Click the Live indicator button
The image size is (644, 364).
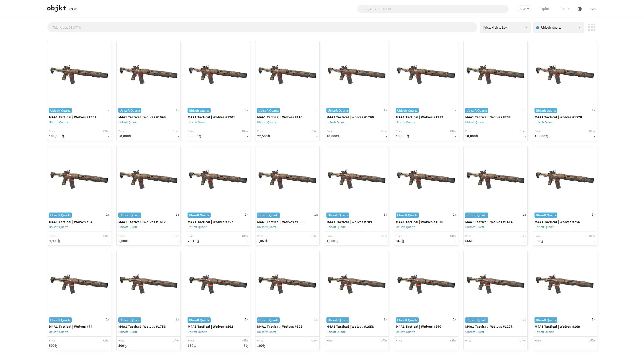click(x=524, y=9)
